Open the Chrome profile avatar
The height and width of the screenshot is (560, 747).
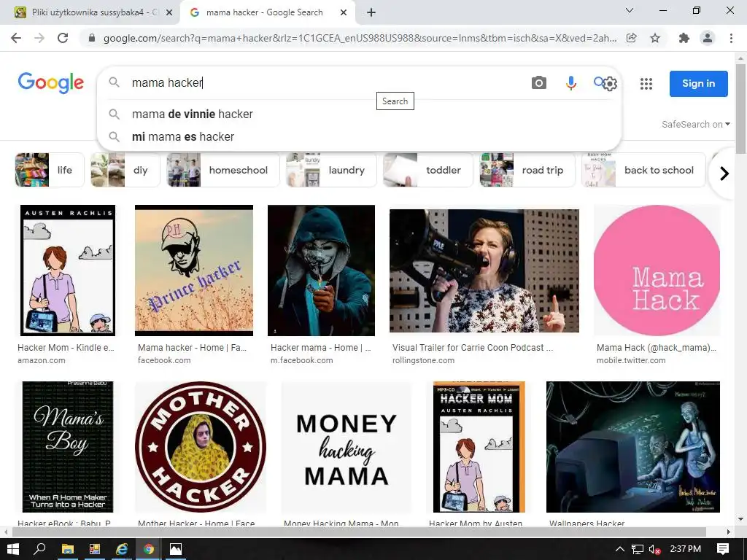[x=708, y=38]
